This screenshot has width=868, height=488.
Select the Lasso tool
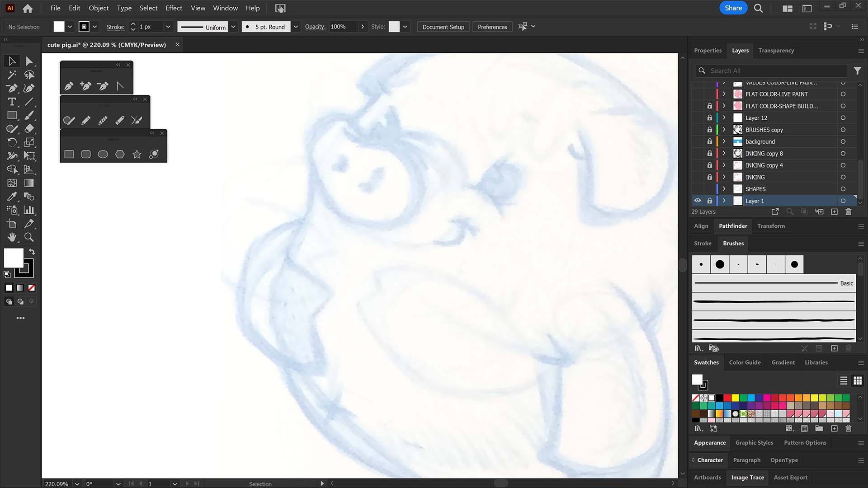coord(29,75)
